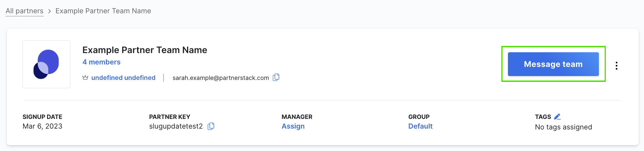Click the breadcrumb chevron separator
This screenshot has height=151, width=644.
50,11
